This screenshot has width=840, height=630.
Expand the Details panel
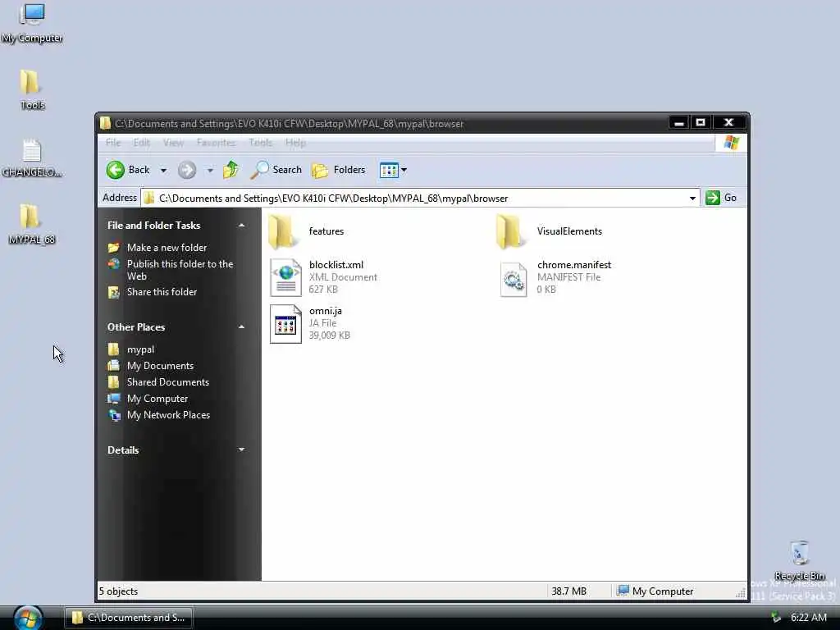(242, 450)
